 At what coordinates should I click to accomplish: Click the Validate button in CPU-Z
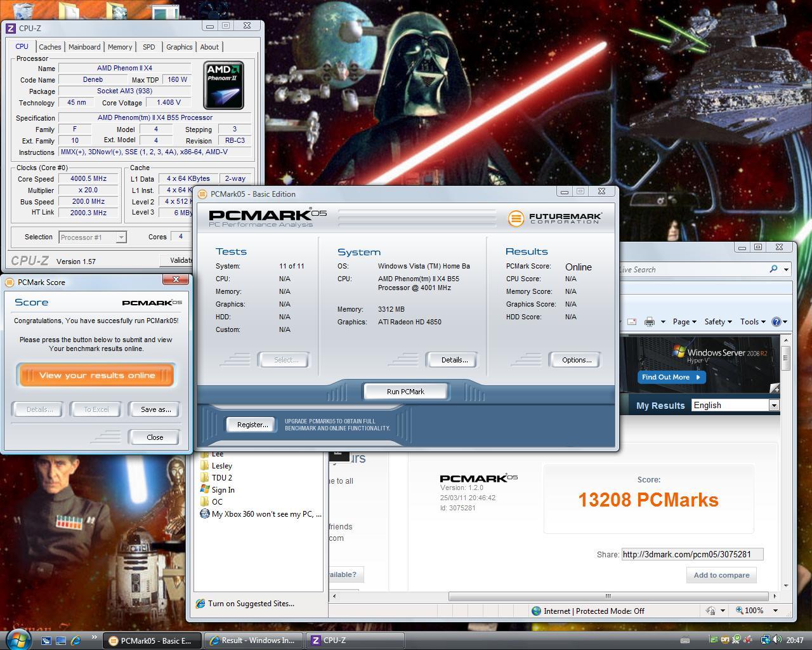178,260
